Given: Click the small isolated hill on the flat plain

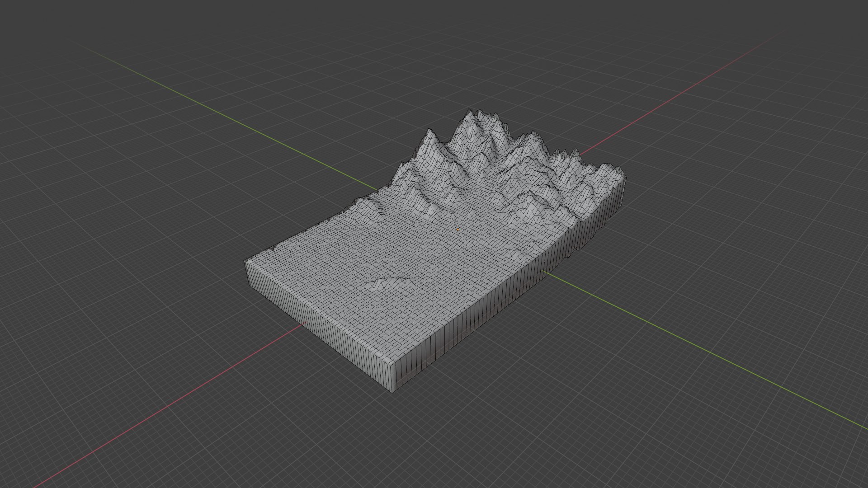Looking at the screenshot, I should point(389,283).
